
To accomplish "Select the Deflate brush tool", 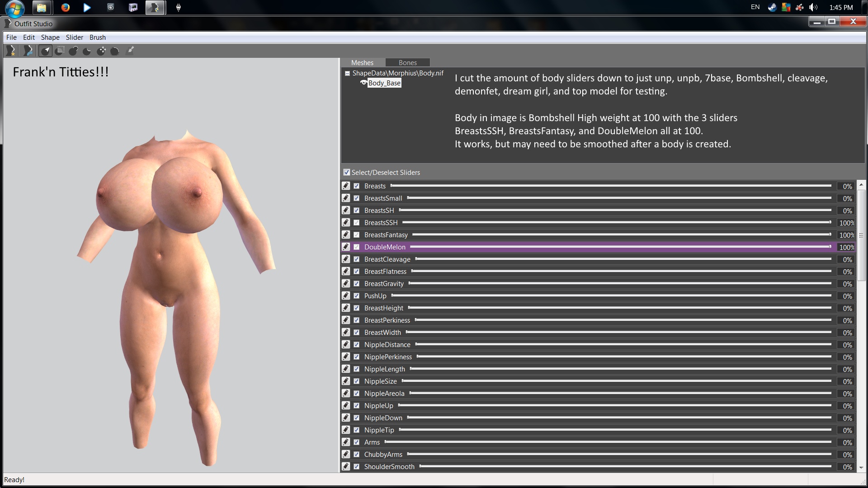I will click(87, 51).
